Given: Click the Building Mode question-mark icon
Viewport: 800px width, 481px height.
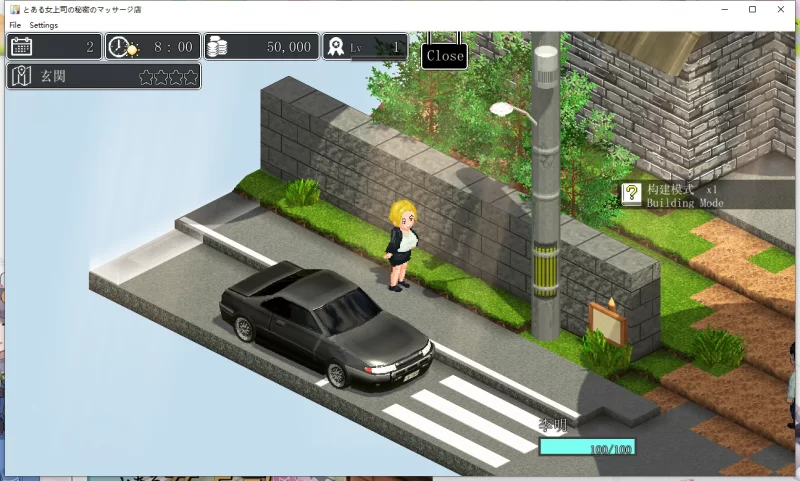Looking at the screenshot, I should (631, 194).
